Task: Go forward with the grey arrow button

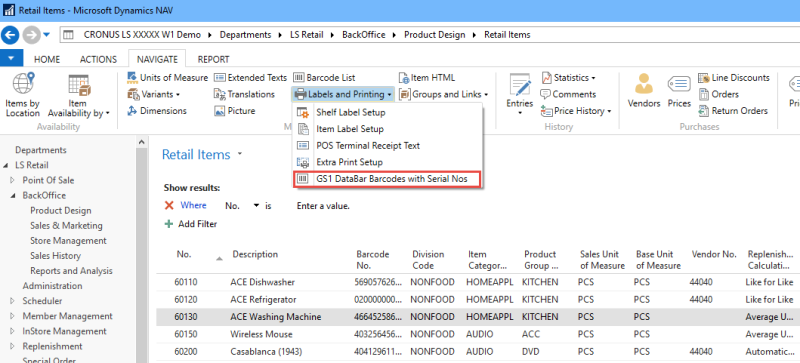Action: (31, 35)
